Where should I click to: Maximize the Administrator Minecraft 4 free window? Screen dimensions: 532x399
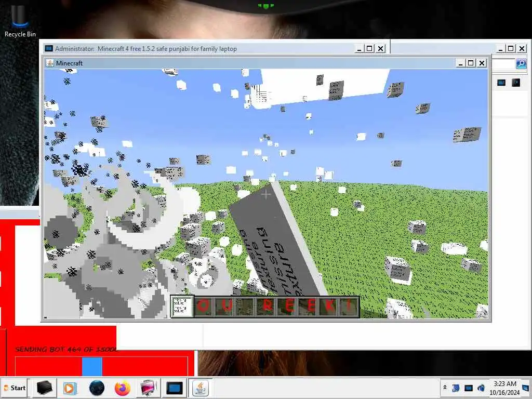click(x=369, y=48)
